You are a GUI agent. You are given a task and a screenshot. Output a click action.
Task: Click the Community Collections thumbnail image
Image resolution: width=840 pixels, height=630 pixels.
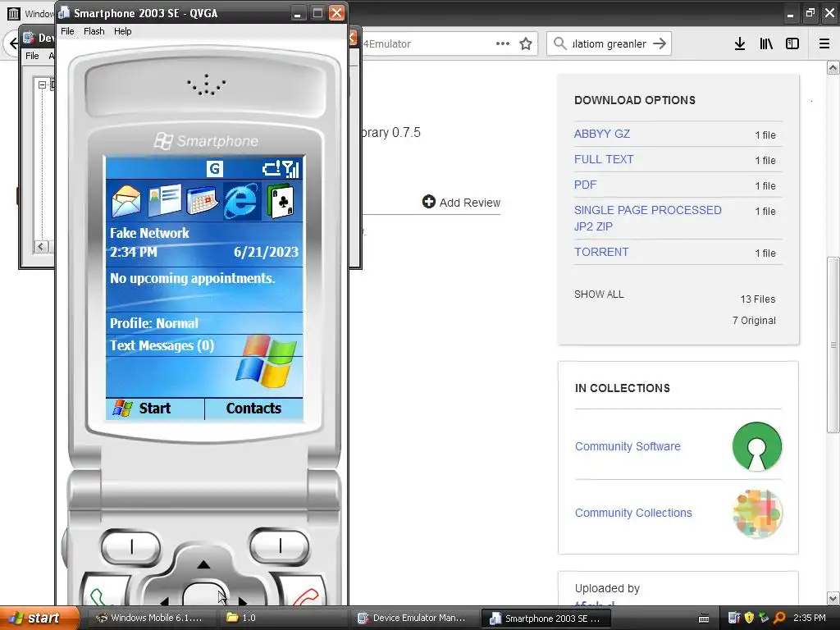point(757,514)
